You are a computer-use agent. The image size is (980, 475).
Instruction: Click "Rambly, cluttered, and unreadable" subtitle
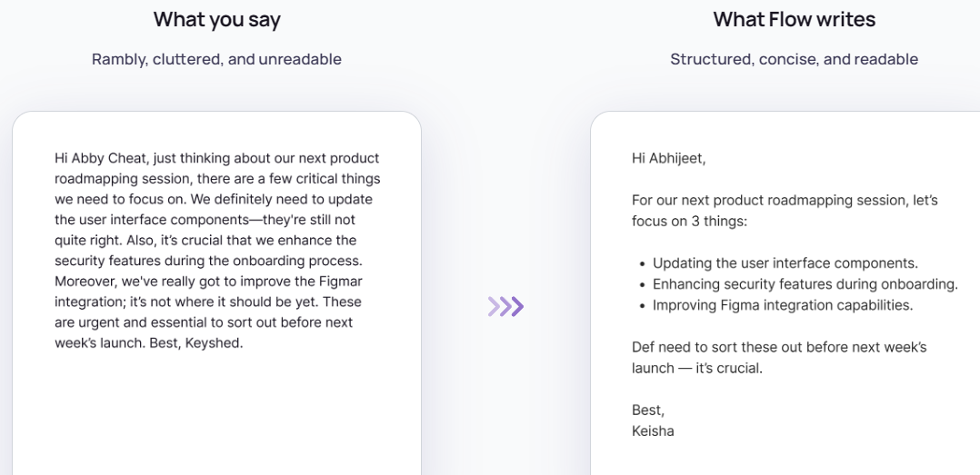click(x=216, y=59)
